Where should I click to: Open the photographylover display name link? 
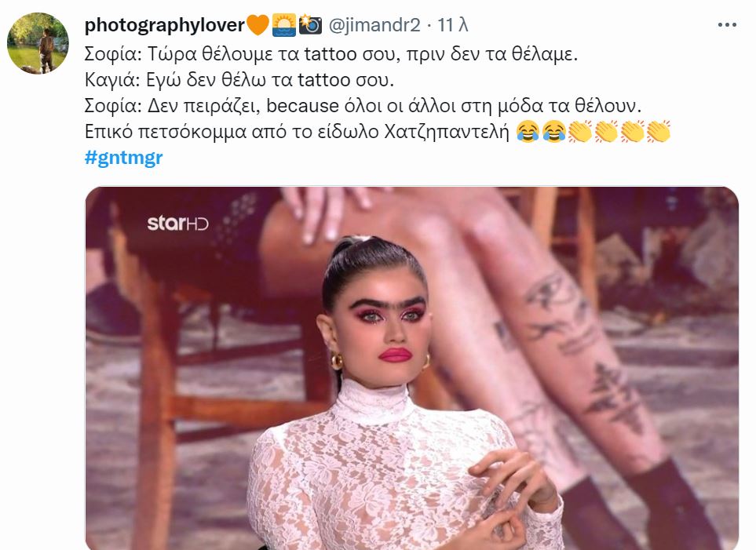(164, 25)
